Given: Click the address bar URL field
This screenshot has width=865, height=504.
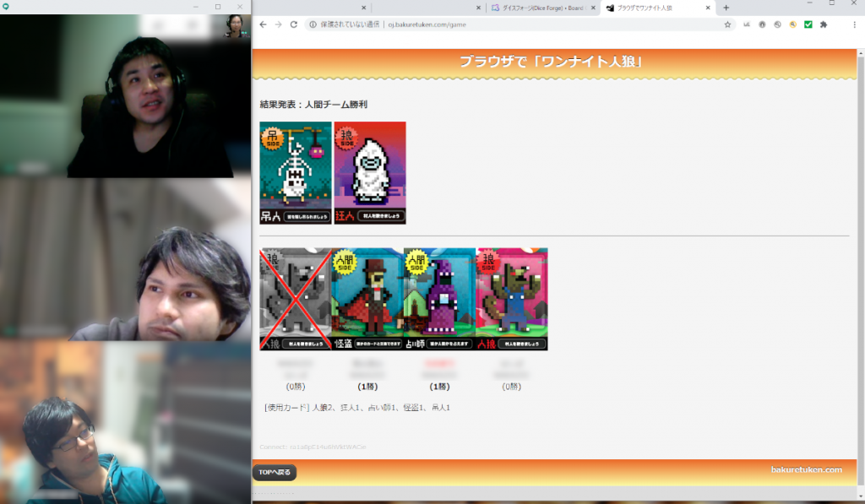Looking at the screenshot, I should point(507,24).
